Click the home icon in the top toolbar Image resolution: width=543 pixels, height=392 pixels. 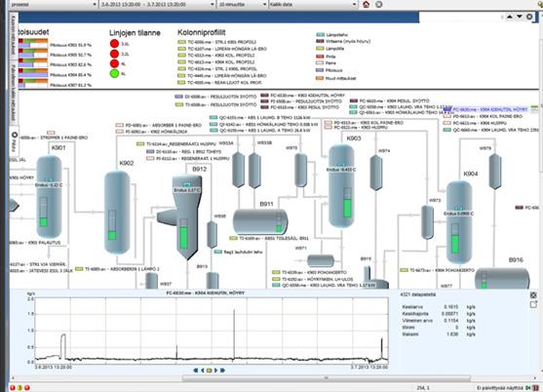pyautogui.click(x=366, y=5)
